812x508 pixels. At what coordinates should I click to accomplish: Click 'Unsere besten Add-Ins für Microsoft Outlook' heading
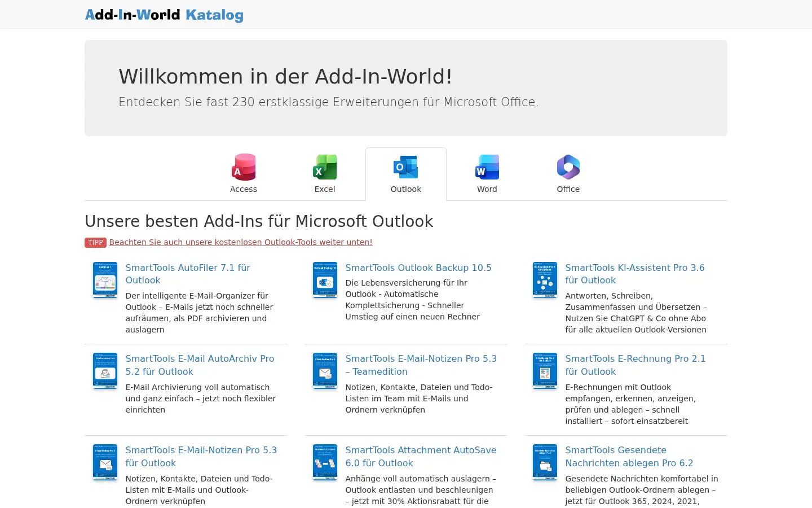coord(259,221)
